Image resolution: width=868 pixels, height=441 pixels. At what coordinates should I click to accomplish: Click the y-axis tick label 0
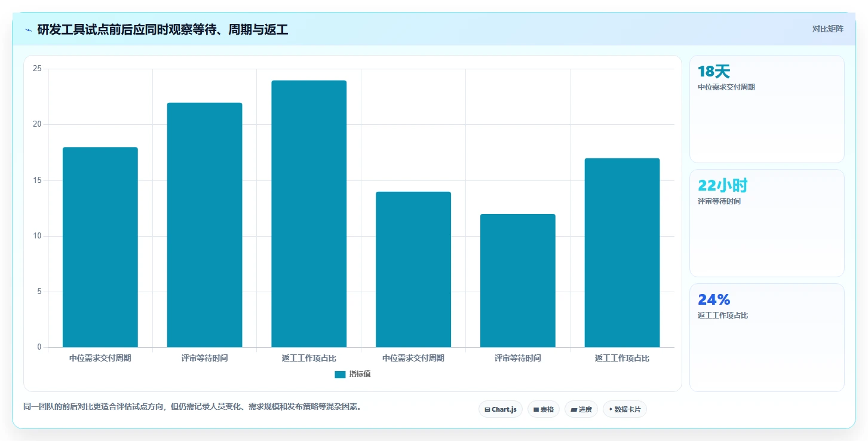tap(39, 347)
